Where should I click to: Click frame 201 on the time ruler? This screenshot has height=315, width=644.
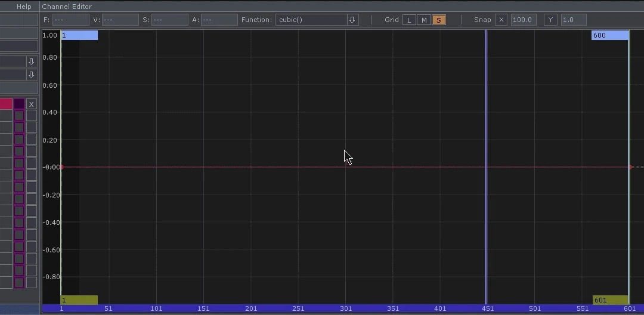pos(251,309)
